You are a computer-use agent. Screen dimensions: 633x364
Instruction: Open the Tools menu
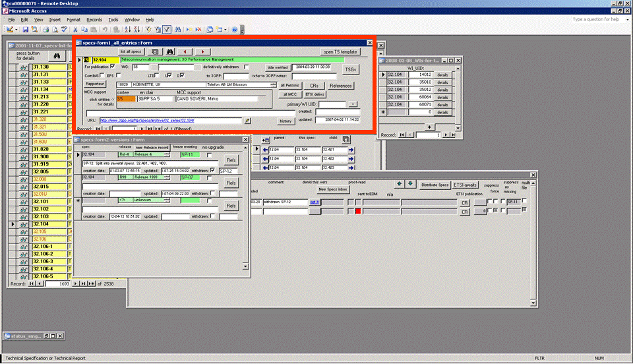coord(113,20)
